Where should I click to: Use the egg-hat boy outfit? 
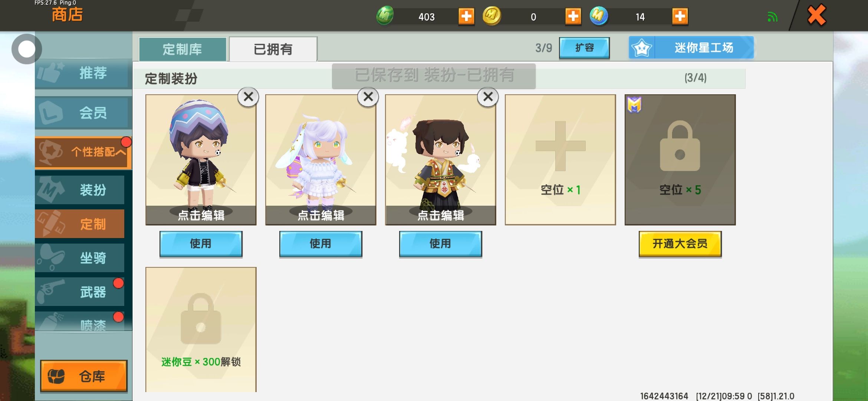tap(201, 244)
